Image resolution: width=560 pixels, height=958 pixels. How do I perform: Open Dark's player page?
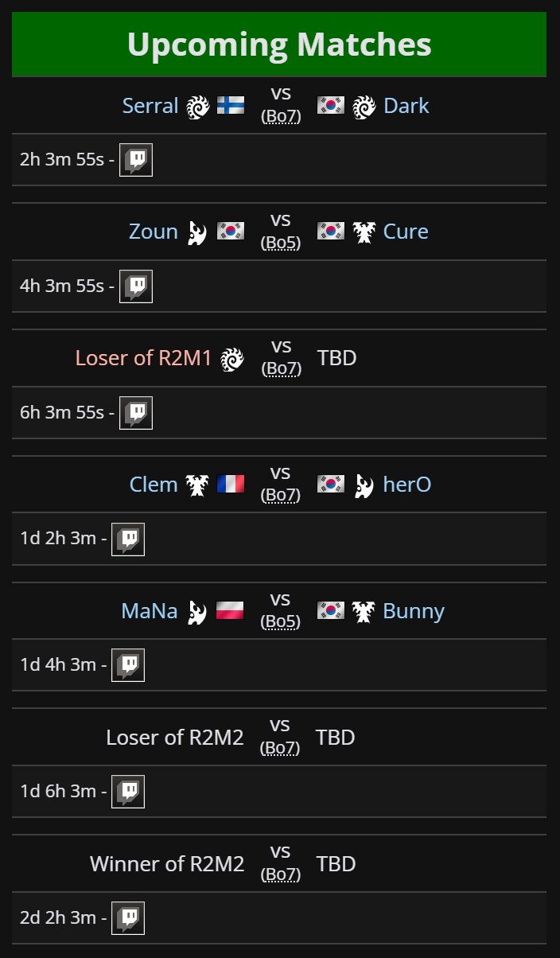click(x=406, y=106)
